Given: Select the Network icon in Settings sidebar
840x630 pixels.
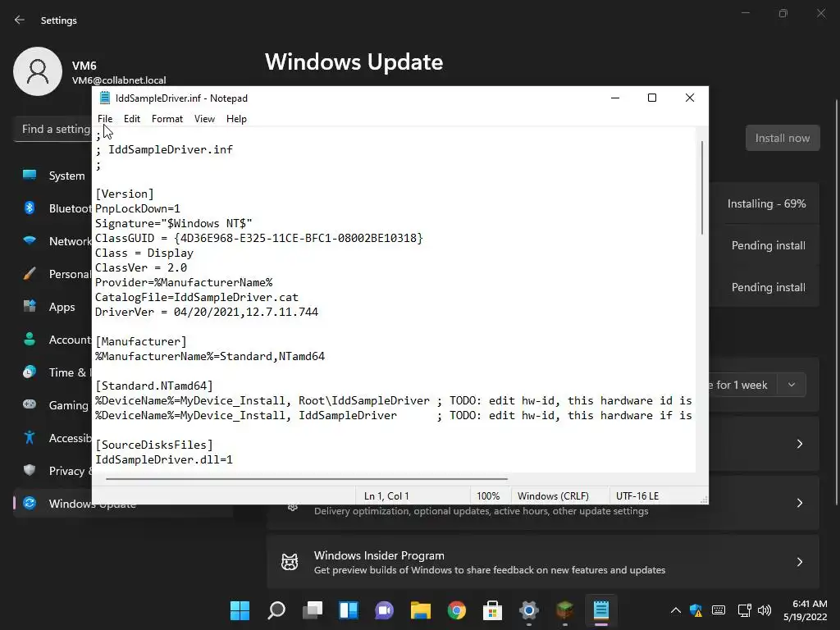Looking at the screenshot, I should (30, 240).
